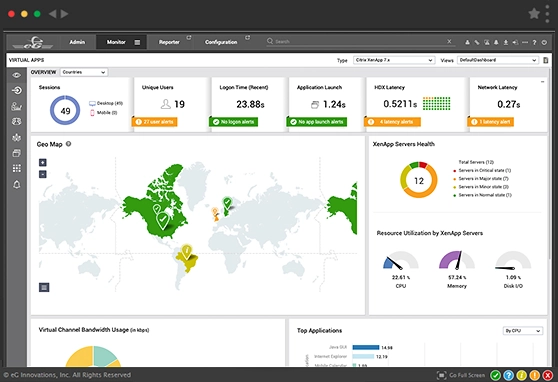Click the blue unknown status icon

pyautogui.click(x=509, y=375)
